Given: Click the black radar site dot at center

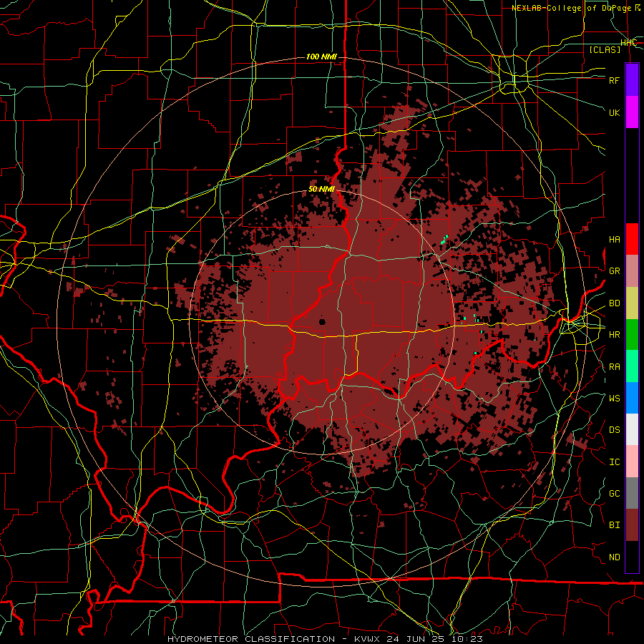Looking at the screenshot, I should pos(322,322).
